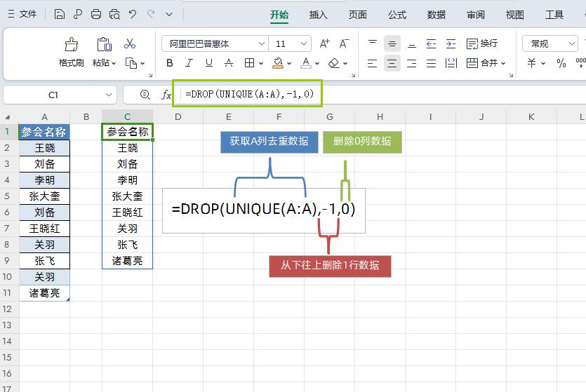Justify text alignment icon

coord(432,63)
